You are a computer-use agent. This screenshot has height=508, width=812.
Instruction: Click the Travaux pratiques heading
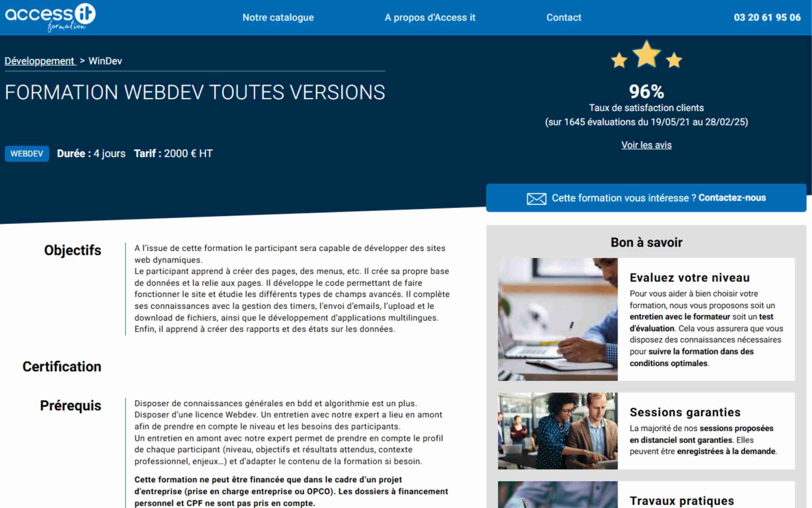(x=682, y=501)
